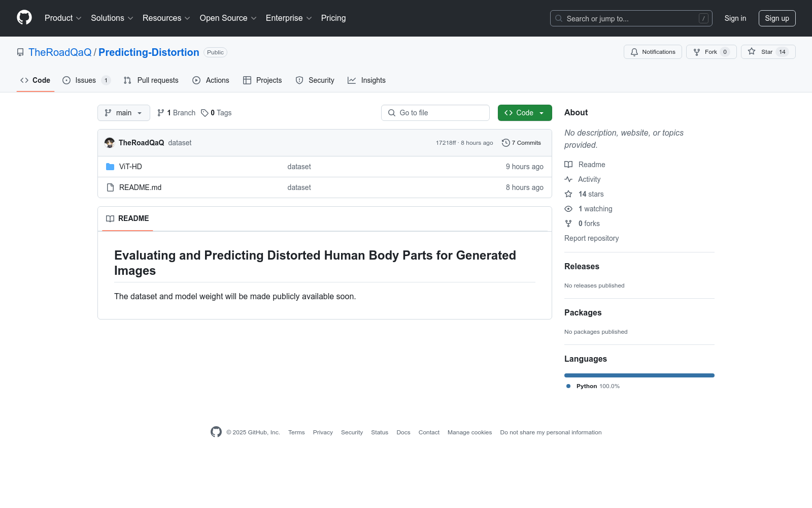Open the footer Terms link
Viewport: 812px width, 508px height.
(296, 432)
